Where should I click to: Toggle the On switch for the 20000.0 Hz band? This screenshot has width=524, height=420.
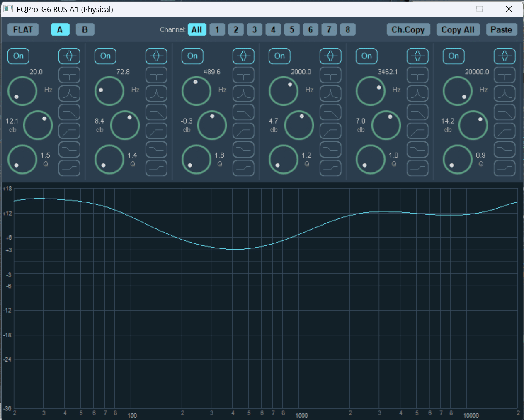[x=454, y=56]
